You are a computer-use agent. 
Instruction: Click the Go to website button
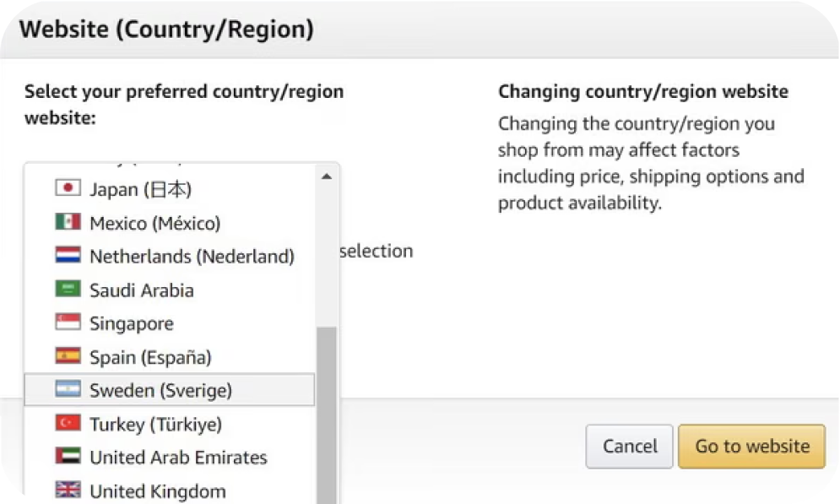point(751,447)
